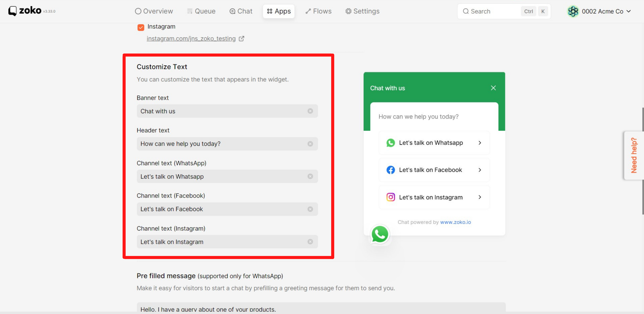Click the page vertical scrollbar
This screenshot has height=314, width=644.
(643, 161)
